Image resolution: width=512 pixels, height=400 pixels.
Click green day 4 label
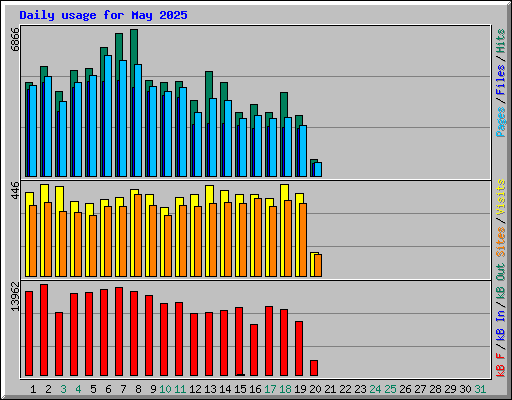point(78,389)
